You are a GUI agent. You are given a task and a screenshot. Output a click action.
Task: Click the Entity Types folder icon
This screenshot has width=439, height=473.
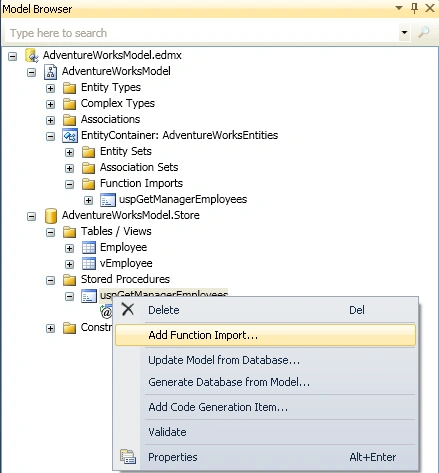(x=70, y=88)
